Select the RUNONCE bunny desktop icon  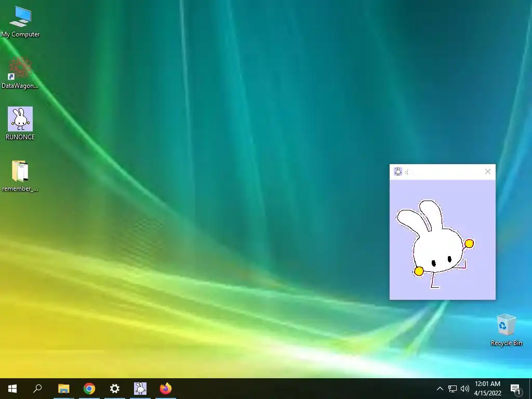[x=20, y=124]
